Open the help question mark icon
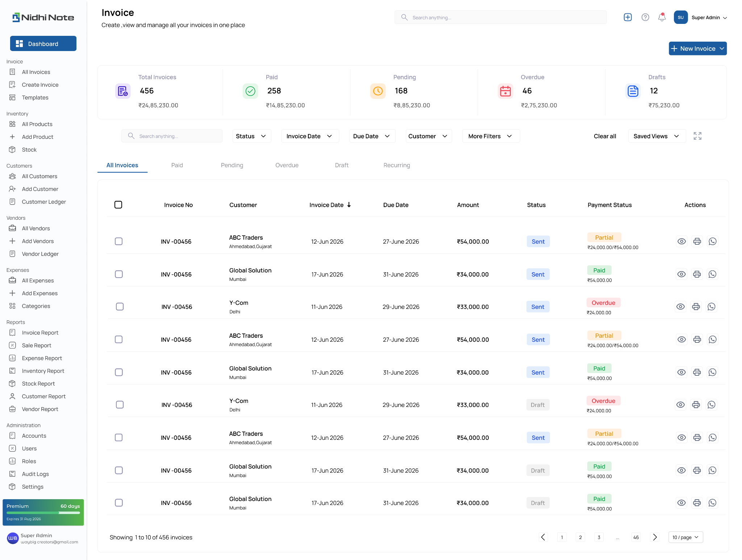 tap(645, 17)
